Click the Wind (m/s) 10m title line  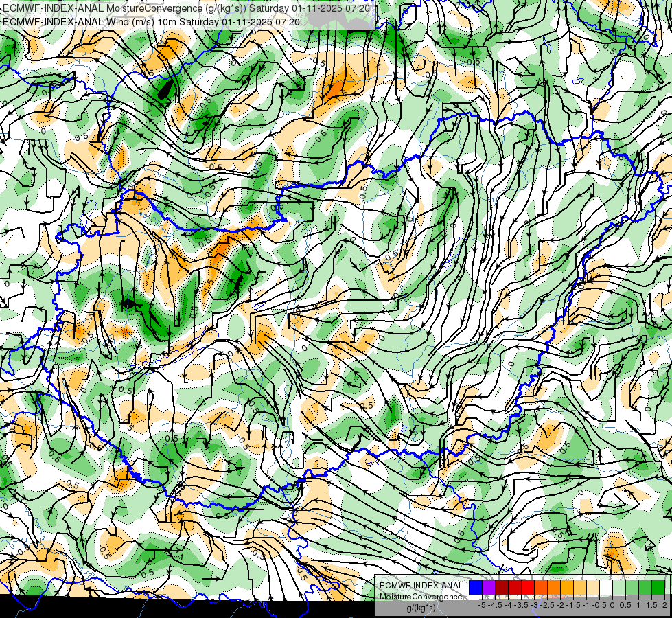[x=151, y=21]
